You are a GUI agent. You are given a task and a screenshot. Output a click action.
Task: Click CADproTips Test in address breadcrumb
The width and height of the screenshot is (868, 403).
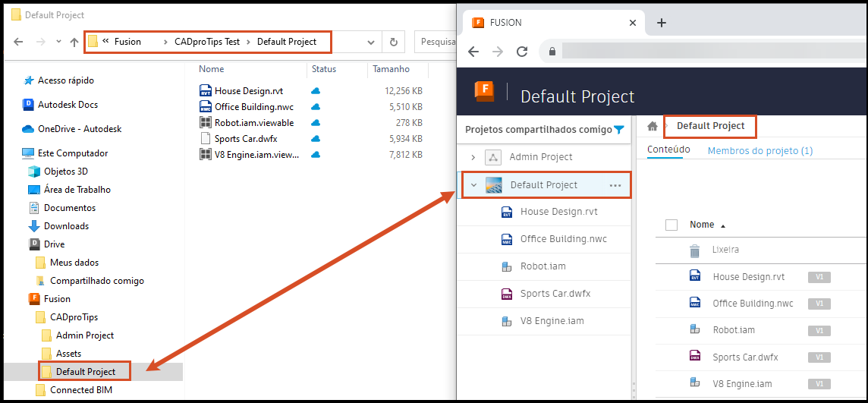207,42
